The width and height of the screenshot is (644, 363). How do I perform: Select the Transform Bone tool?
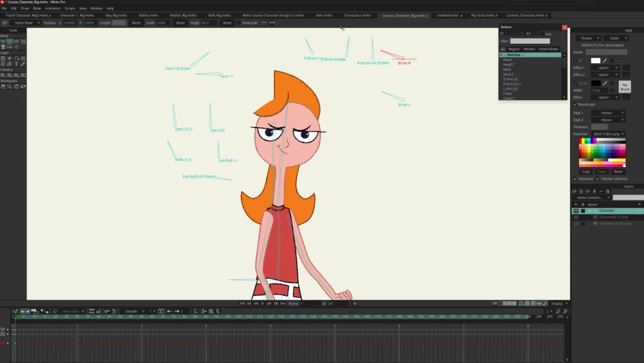point(10,41)
